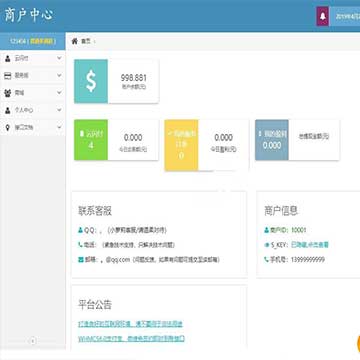Click the phone number 13999999999
This screenshot has height=360, width=360.
[x=308, y=260]
